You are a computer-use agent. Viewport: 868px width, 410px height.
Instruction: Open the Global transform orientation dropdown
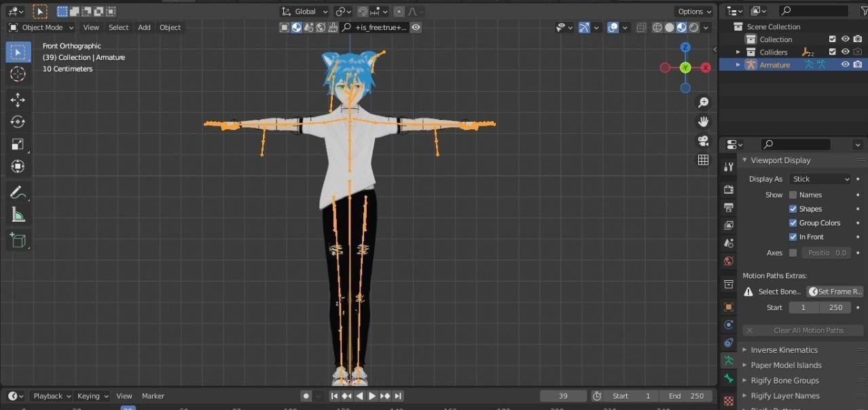(x=305, y=12)
